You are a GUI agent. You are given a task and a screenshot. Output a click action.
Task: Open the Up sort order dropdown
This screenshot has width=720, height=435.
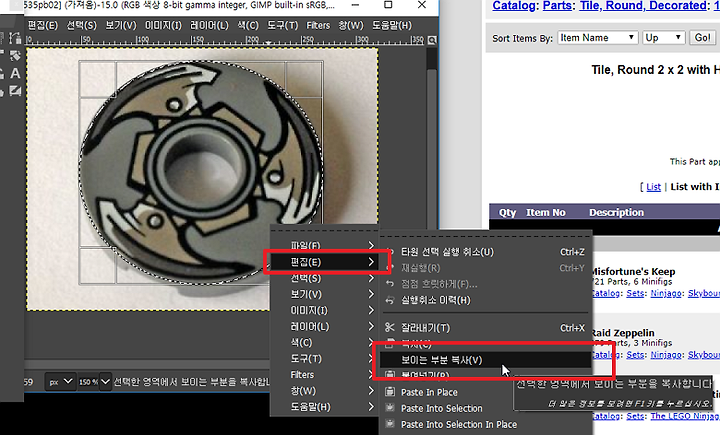point(664,38)
